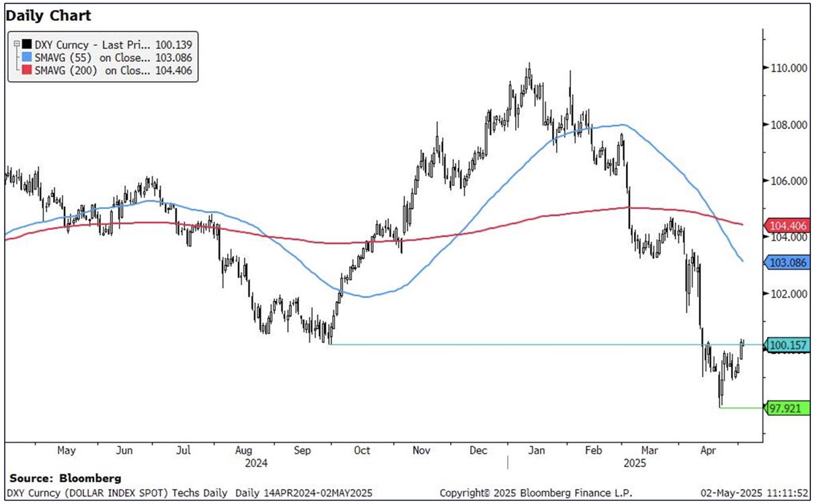Collapse the legend tree expander box
Image resolution: width=815 pixels, height=504 pixels.
pyautogui.click(x=16, y=44)
